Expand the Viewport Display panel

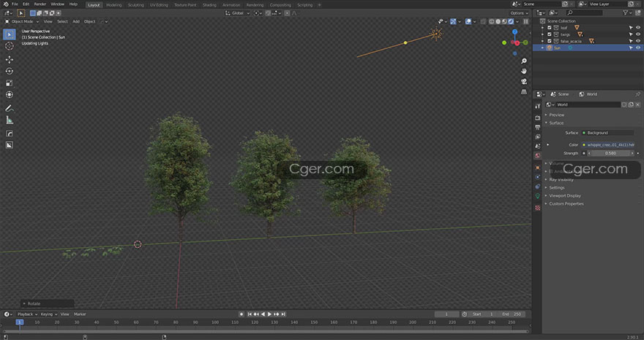[x=565, y=196]
